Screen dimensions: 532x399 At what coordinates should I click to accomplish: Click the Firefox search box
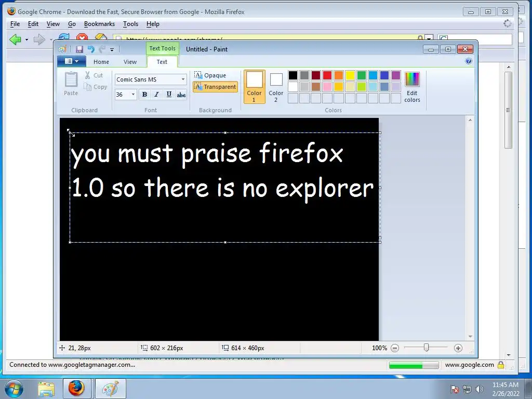click(475, 38)
